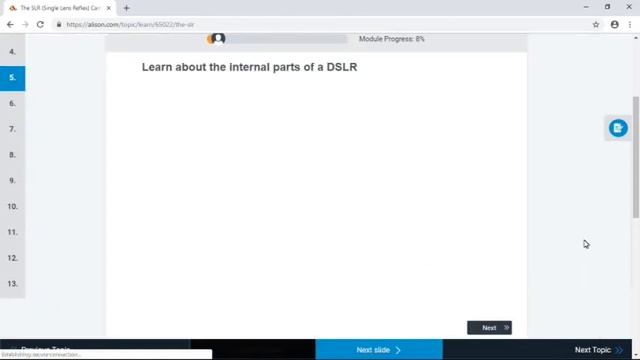Jump to slide 13 in the sidebar
The height and width of the screenshot is (360, 640).
pos(12,284)
